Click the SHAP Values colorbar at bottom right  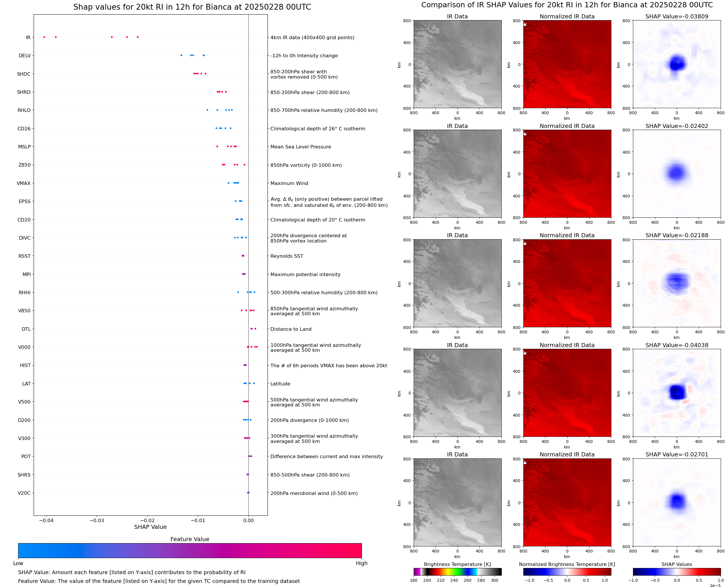point(677,572)
